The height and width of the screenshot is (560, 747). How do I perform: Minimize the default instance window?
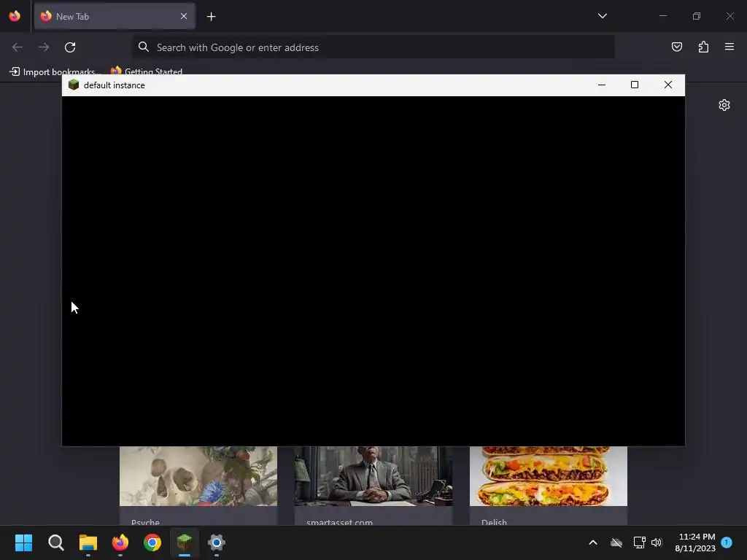602,85
